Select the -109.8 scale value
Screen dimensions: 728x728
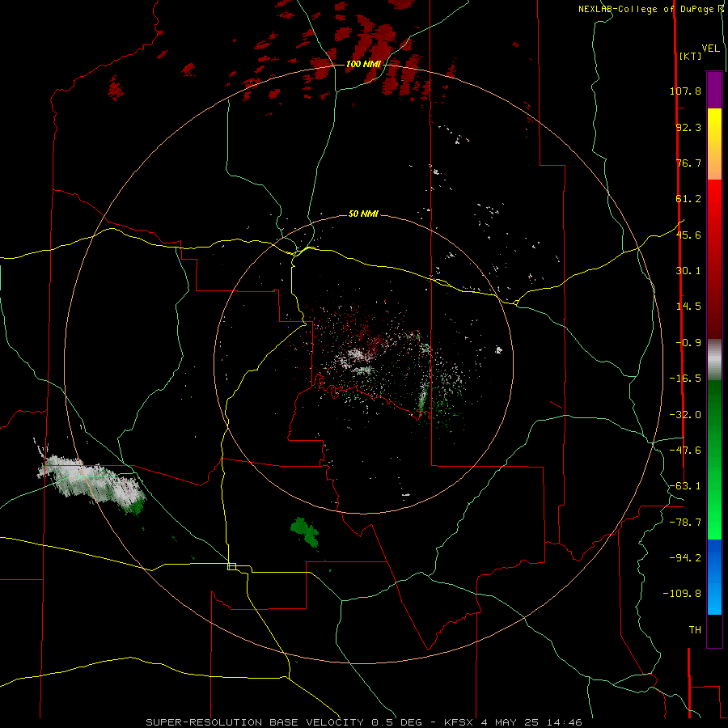point(682,594)
